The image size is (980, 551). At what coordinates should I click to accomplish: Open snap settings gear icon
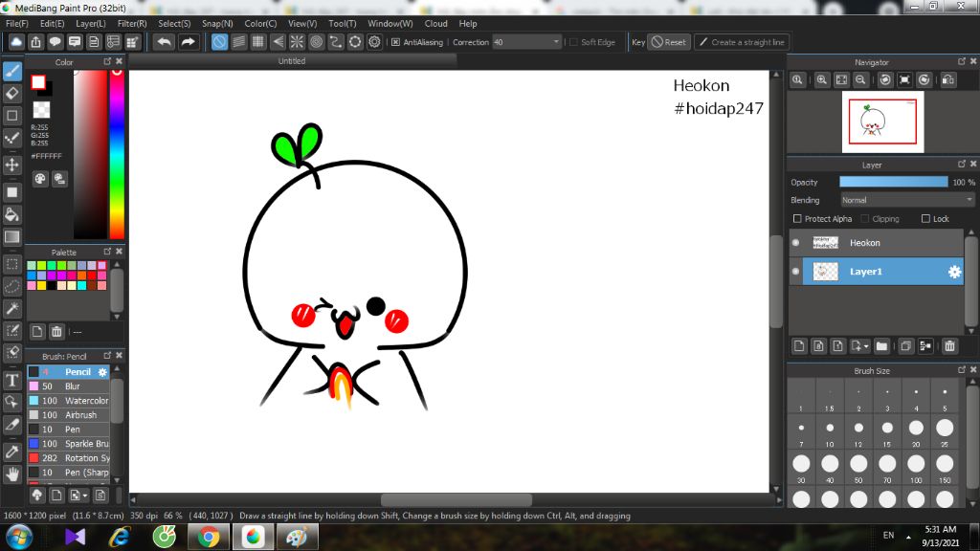pos(374,42)
